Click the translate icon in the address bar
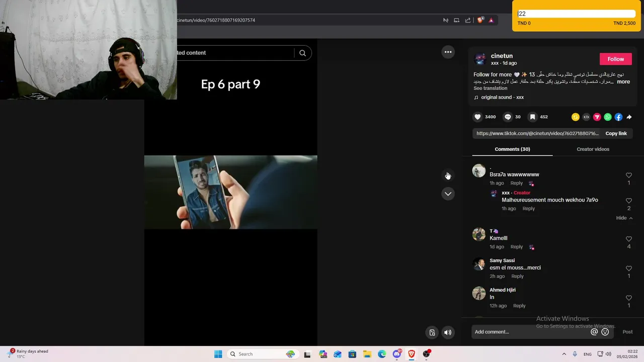 pos(445,20)
